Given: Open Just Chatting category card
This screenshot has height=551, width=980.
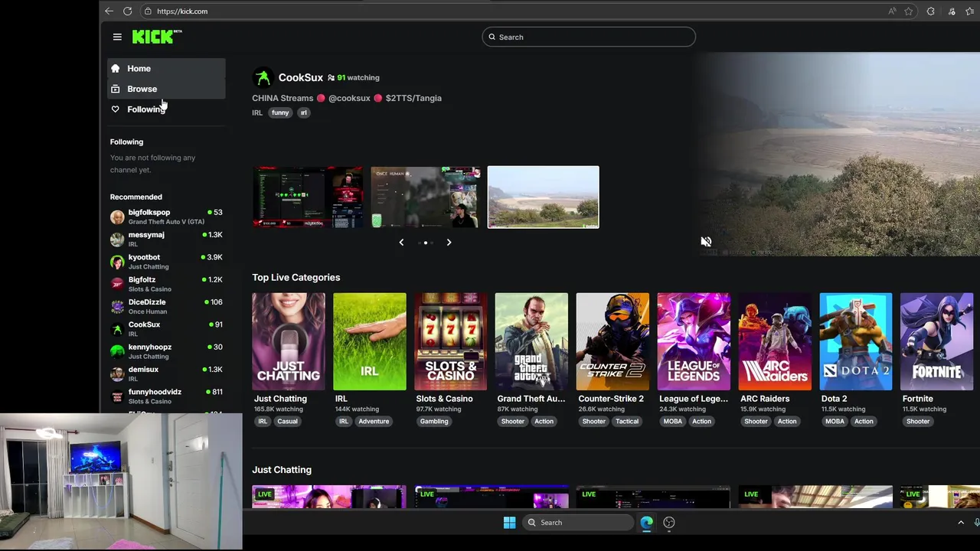Looking at the screenshot, I should 289,341.
